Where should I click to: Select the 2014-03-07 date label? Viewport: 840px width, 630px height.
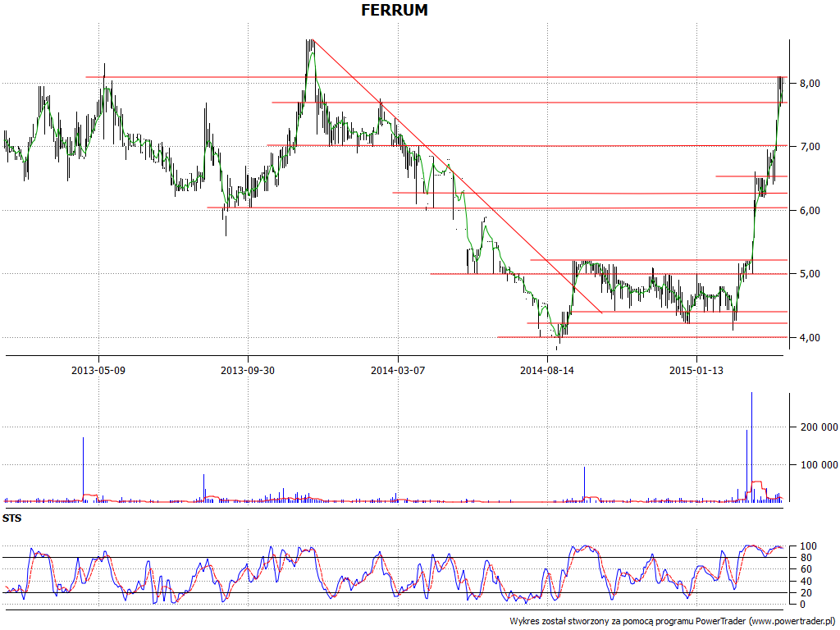click(x=398, y=370)
